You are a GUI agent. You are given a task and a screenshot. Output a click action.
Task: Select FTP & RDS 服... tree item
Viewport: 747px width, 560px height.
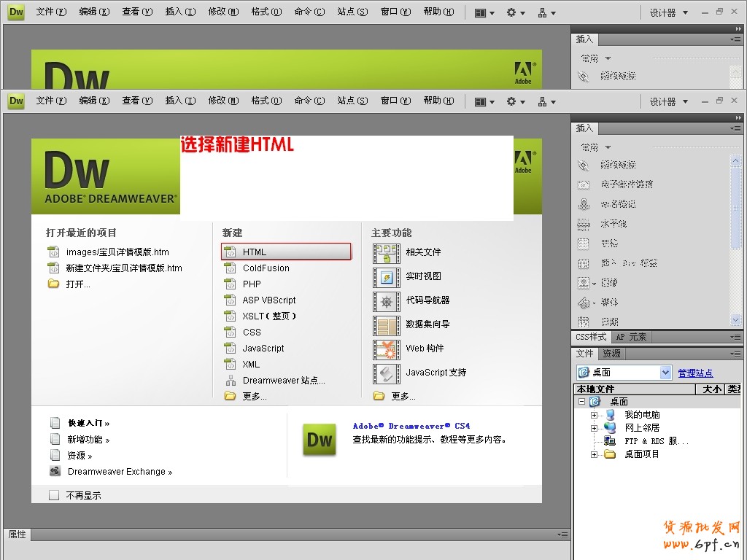click(x=656, y=441)
